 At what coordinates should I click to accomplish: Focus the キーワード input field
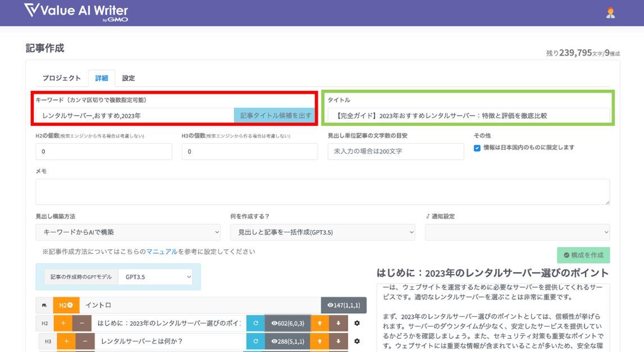(x=135, y=116)
